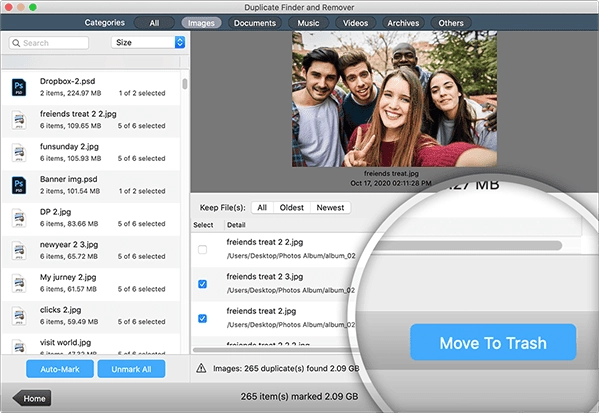Switch to the Images category tab
This screenshot has height=414, width=599.
tap(201, 23)
